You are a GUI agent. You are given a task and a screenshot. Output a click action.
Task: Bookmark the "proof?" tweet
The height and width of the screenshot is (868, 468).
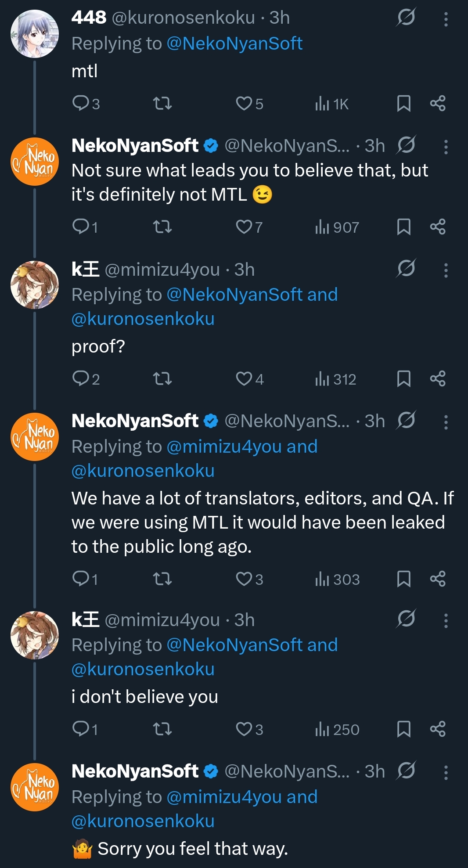[x=403, y=379]
